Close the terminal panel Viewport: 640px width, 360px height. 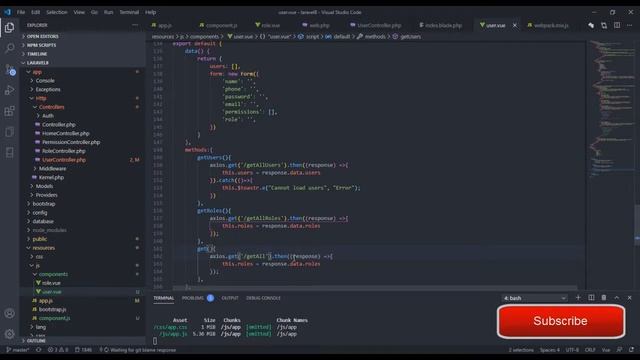pyautogui.click(x=629, y=298)
